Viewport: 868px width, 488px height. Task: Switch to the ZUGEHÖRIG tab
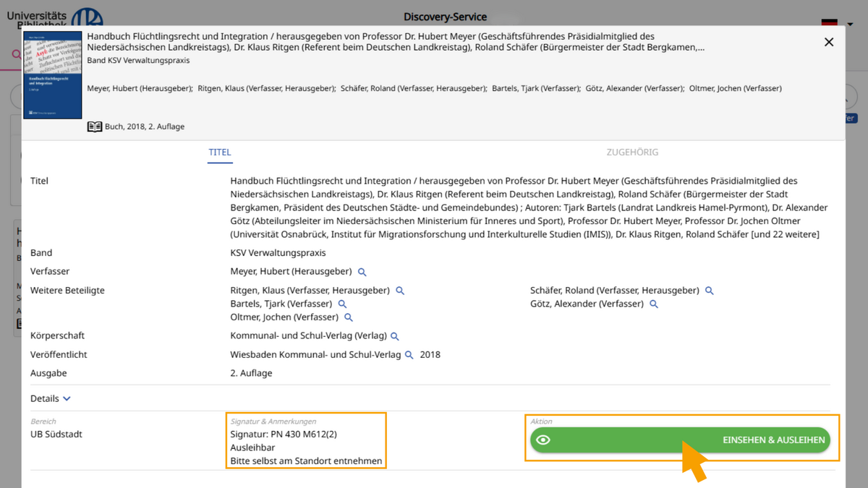(x=632, y=153)
